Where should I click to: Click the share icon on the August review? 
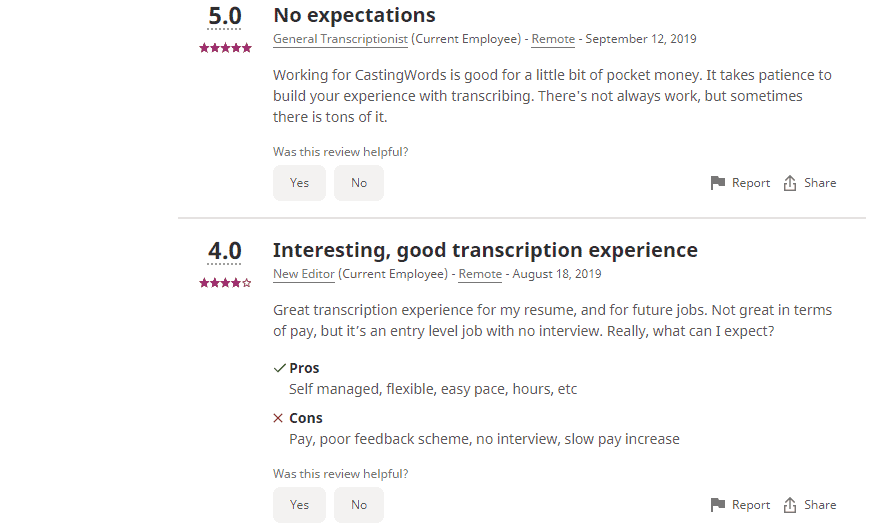(x=790, y=505)
